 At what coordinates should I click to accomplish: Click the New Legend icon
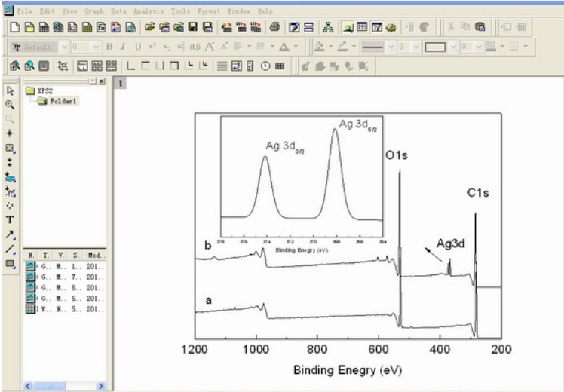[x=236, y=66]
